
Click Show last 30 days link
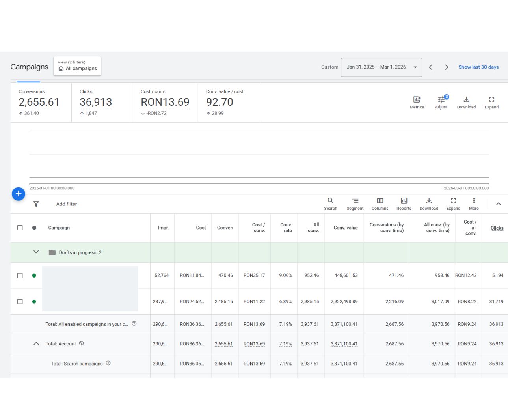pyautogui.click(x=478, y=67)
